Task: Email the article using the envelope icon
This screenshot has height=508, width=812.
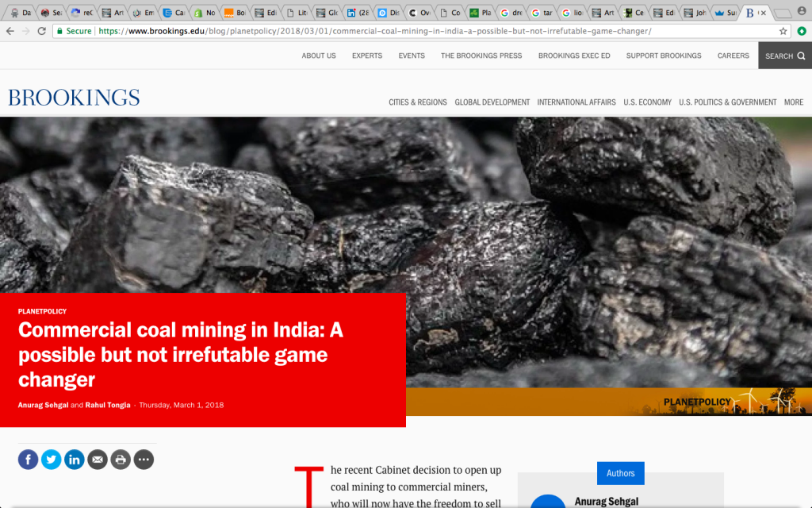Action: click(97, 459)
